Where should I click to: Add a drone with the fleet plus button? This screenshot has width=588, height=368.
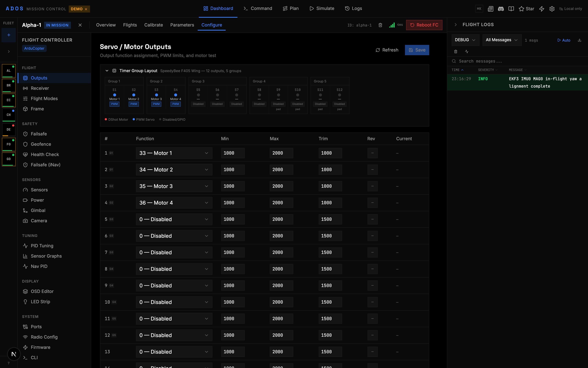pos(9,35)
